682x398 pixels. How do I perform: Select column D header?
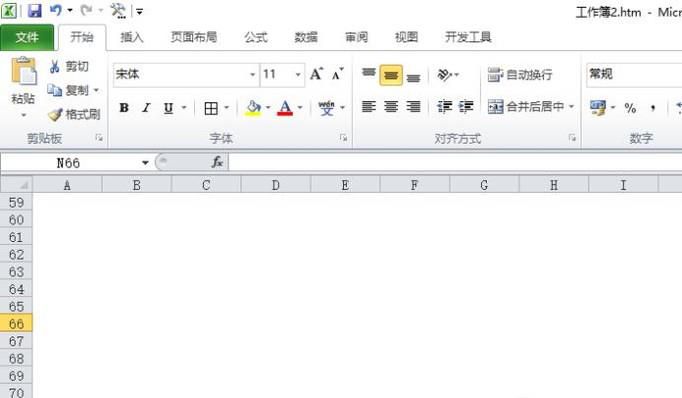point(276,185)
